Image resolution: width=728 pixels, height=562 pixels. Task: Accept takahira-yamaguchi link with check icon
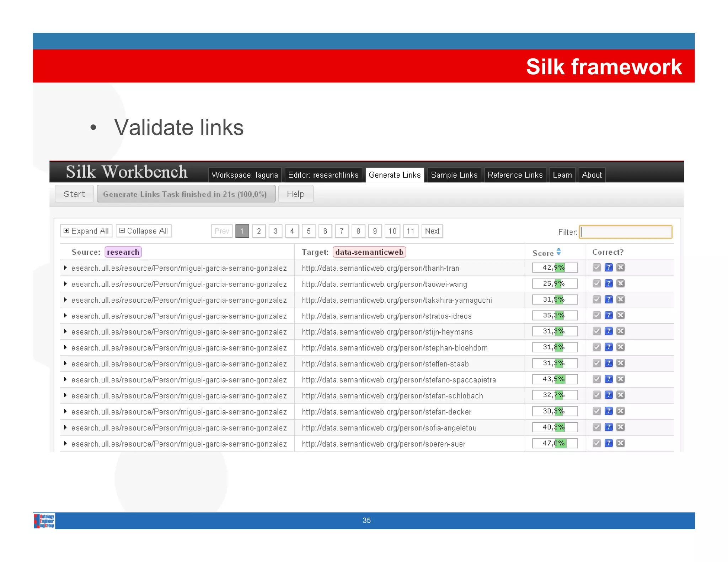coord(597,299)
